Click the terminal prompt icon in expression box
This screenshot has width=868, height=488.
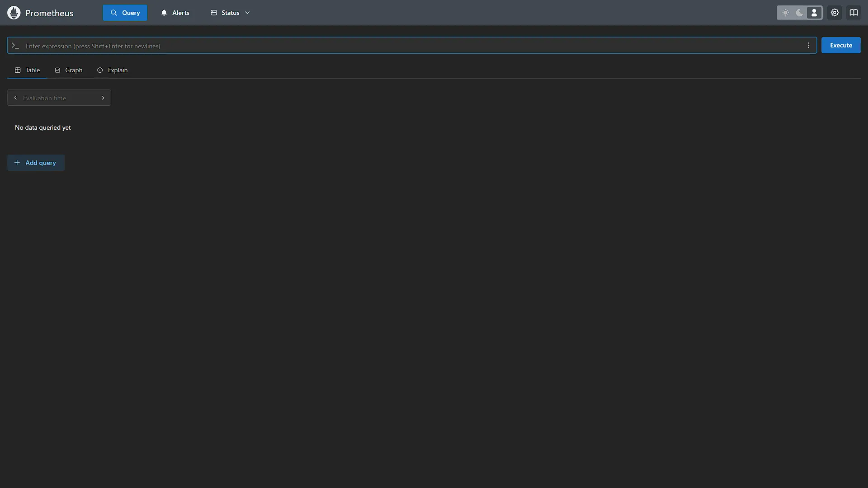click(x=15, y=46)
